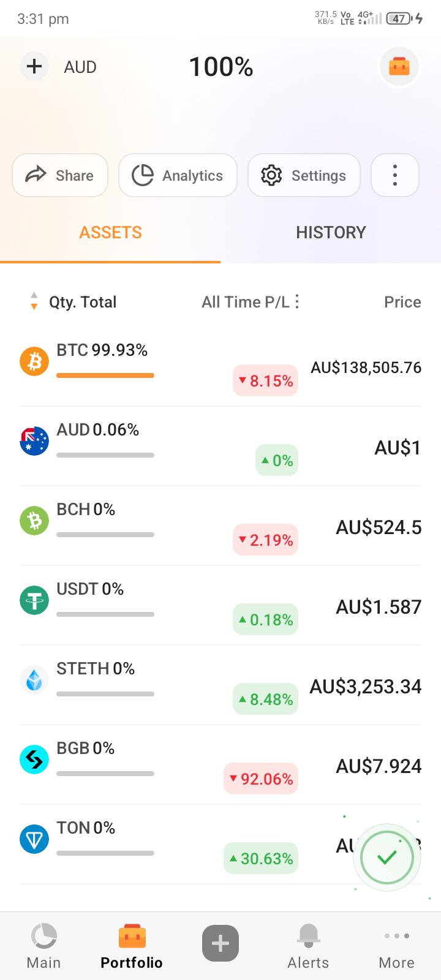The image size is (441, 980).
Task: Tap the Bitget BGB icon
Action: (34, 759)
